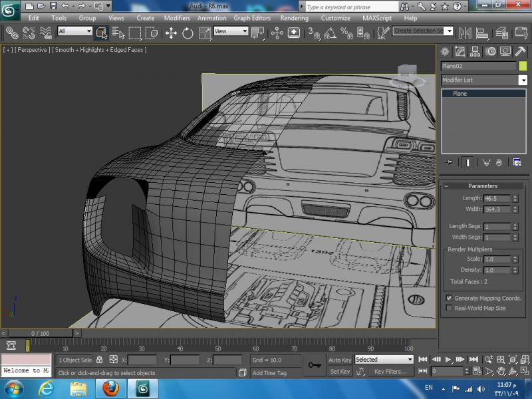Click the Length Segs input field
Image resolution: width=532 pixels, height=399 pixels.
click(497, 226)
